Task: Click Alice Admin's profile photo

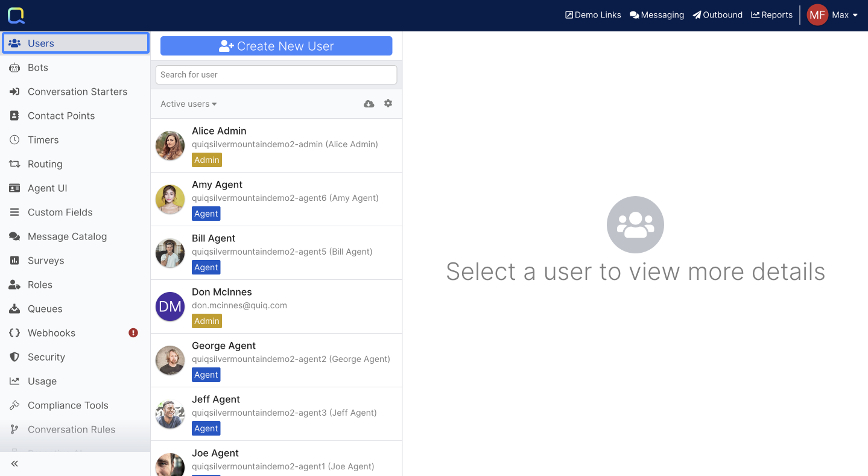Action: pyautogui.click(x=170, y=145)
